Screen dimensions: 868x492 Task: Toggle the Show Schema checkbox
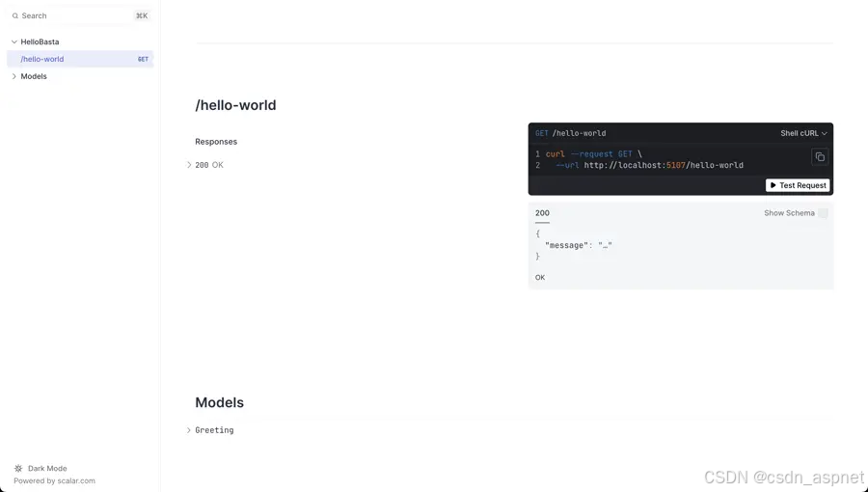[823, 213]
